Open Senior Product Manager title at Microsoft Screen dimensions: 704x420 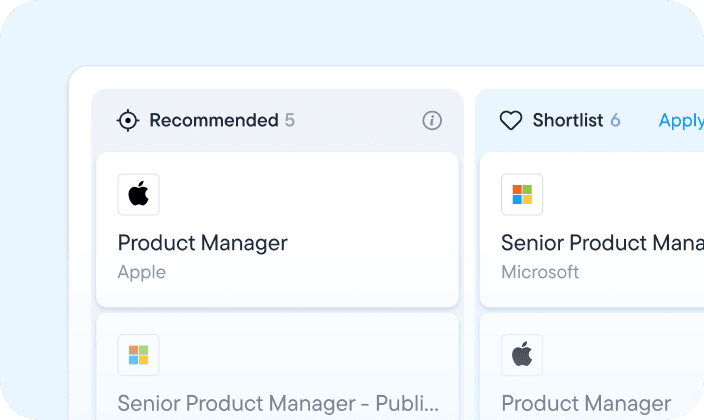[602, 243]
